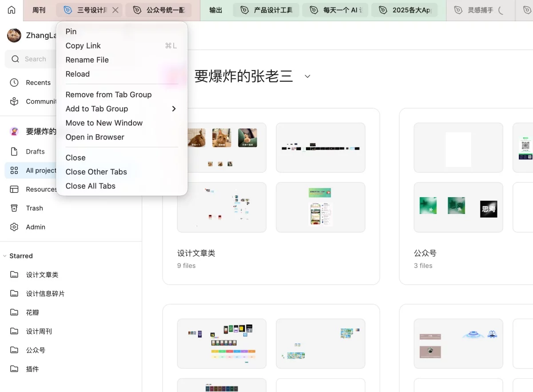Screen dimensions: 533x392
Task: Click folder icon next to 花瓣
Action: point(14,313)
